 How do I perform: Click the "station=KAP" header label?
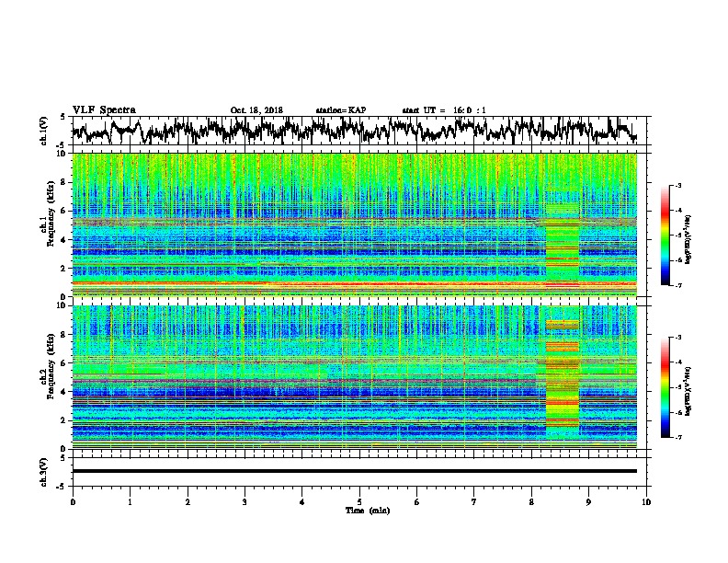click(x=341, y=110)
